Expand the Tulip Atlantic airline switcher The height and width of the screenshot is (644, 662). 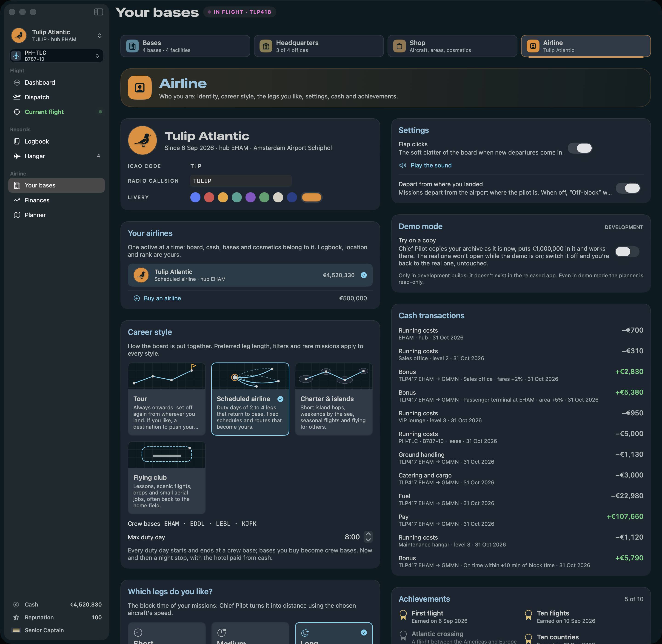pyautogui.click(x=99, y=35)
